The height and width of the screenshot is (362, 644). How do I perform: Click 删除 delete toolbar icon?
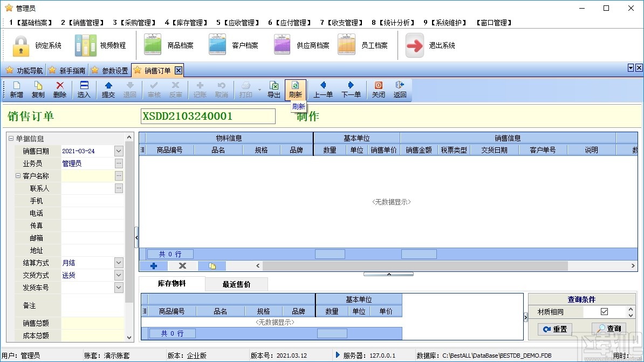60,90
